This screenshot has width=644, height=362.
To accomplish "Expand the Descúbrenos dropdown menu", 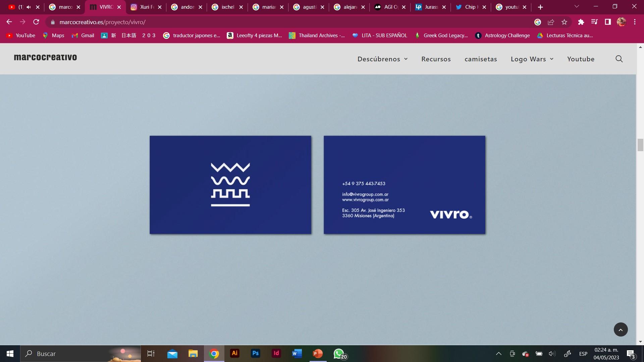I will 382,59.
